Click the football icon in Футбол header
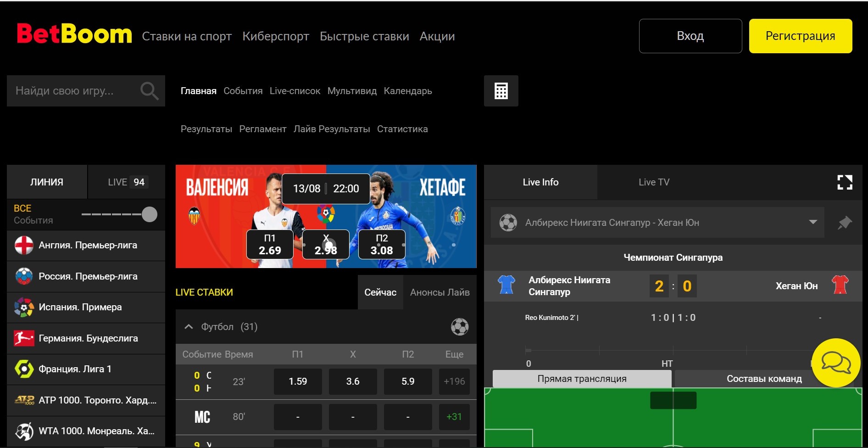The width and height of the screenshot is (868, 448). pyautogui.click(x=459, y=327)
